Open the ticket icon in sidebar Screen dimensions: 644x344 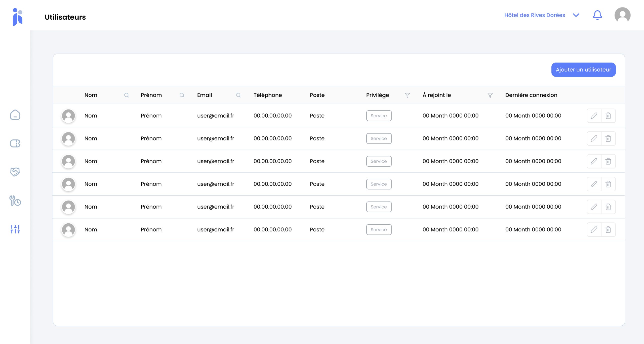click(x=15, y=143)
